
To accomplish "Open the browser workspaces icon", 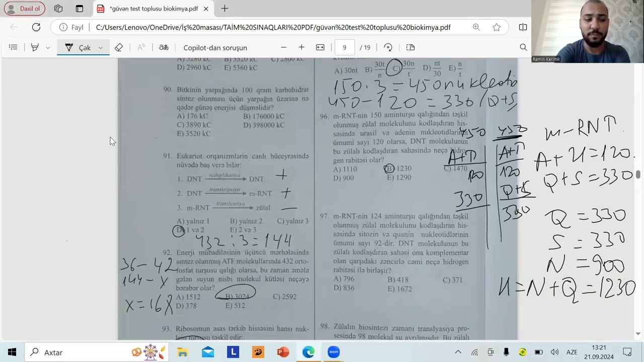I will click(58, 9).
